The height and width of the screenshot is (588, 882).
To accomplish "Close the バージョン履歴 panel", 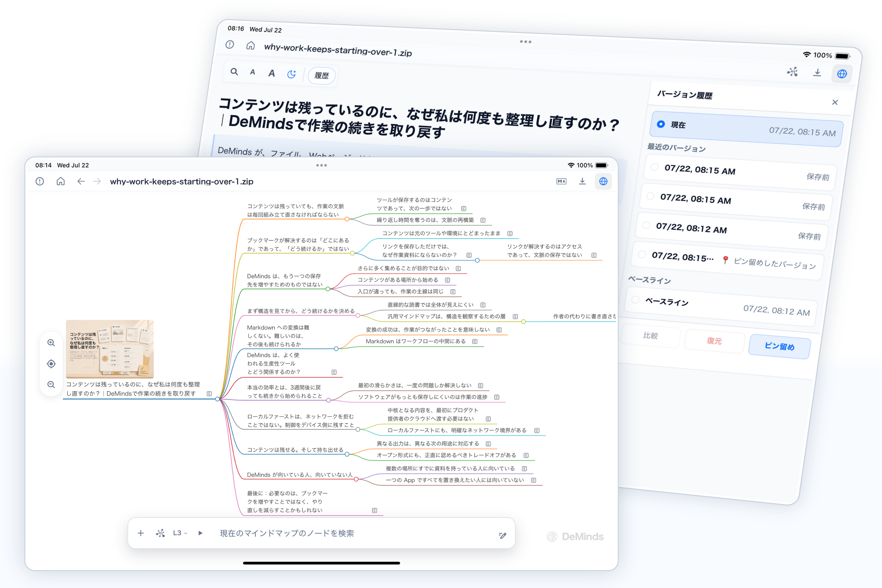I will (x=835, y=102).
